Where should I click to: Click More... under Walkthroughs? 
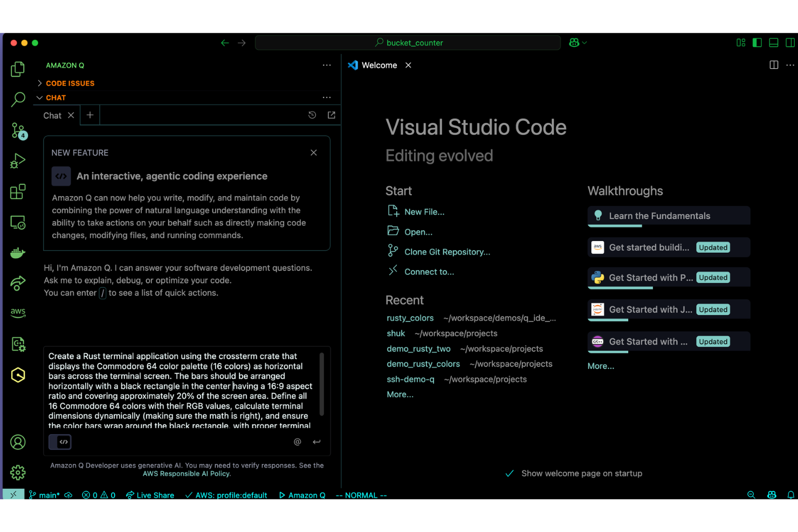coord(601,366)
